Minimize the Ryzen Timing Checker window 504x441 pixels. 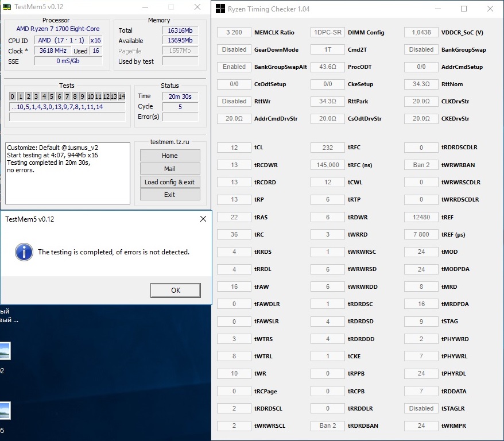coord(438,9)
